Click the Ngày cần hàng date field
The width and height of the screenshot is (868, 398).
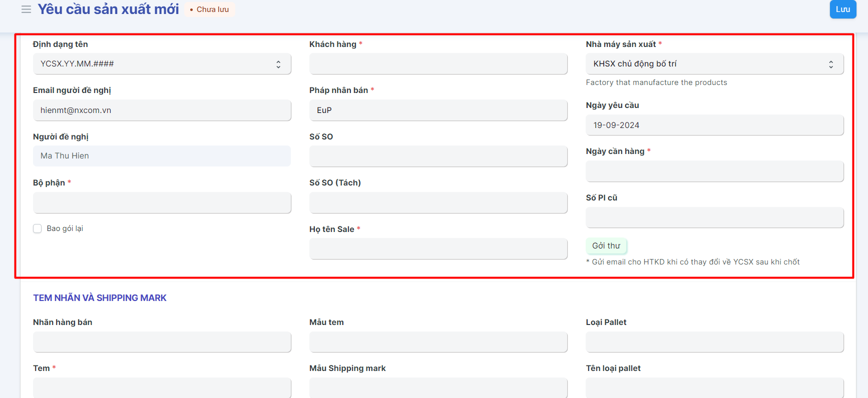714,171
